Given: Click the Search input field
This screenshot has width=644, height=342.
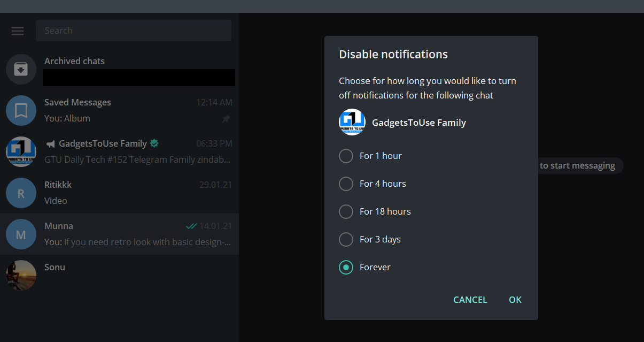Looking at the screenshot, I should (134, 31).
